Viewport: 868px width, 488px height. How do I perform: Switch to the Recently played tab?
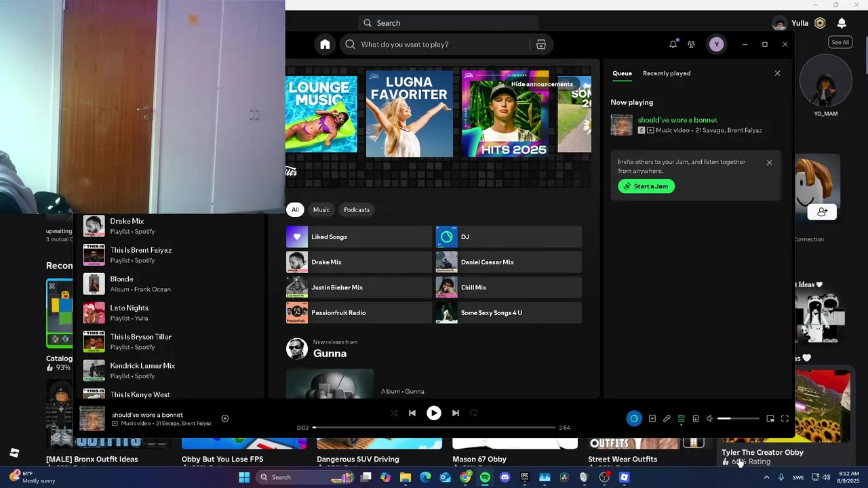tap(667, 73)
